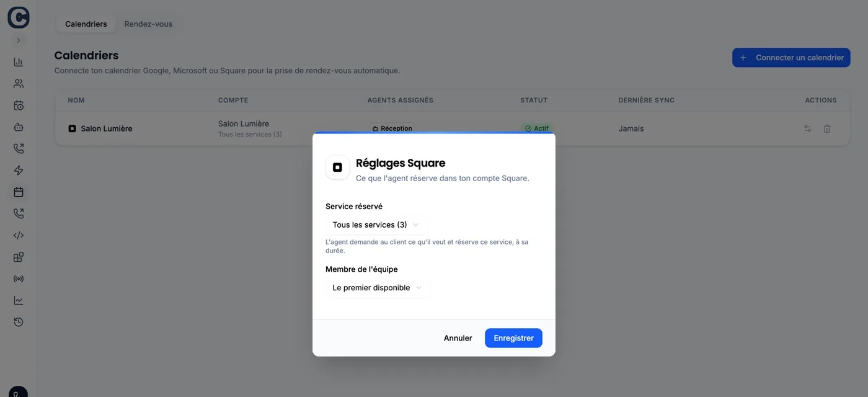Open the line graph analytics icon
The height and width of the screenshot is (397, 868).
click(19, 301)
